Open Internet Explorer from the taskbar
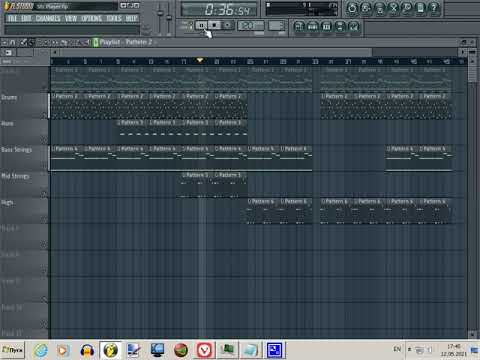 41,350
